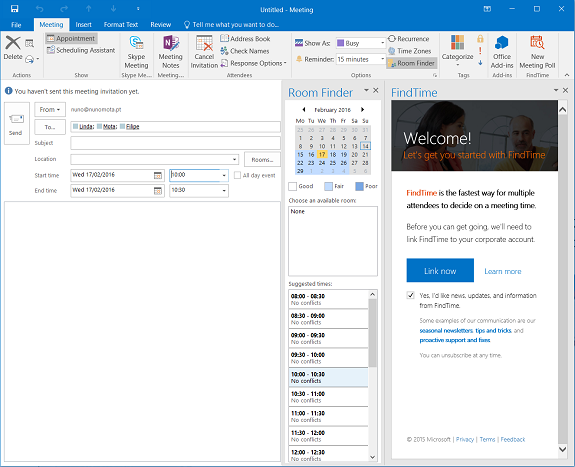Uncheck the FindTime news updates checkbox
575x467 pixels.
coord(410,295)
